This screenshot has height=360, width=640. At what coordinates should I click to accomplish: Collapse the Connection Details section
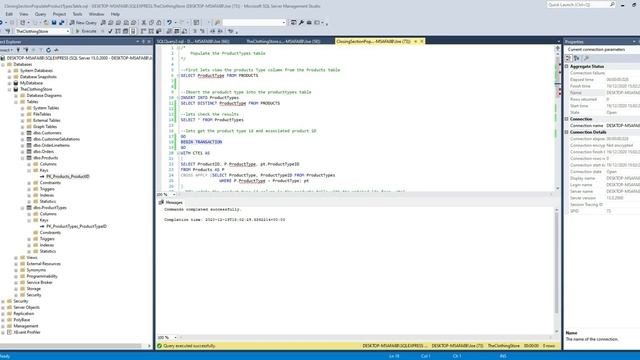coord(567,132)
